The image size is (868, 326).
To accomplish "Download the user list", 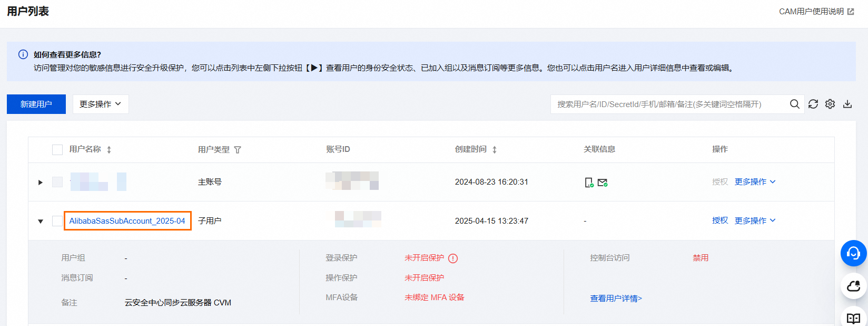I will coord(847,104).
